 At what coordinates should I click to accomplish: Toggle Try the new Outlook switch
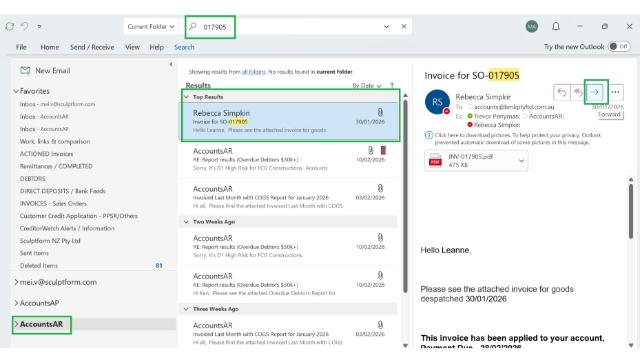(x=619, y=47)
